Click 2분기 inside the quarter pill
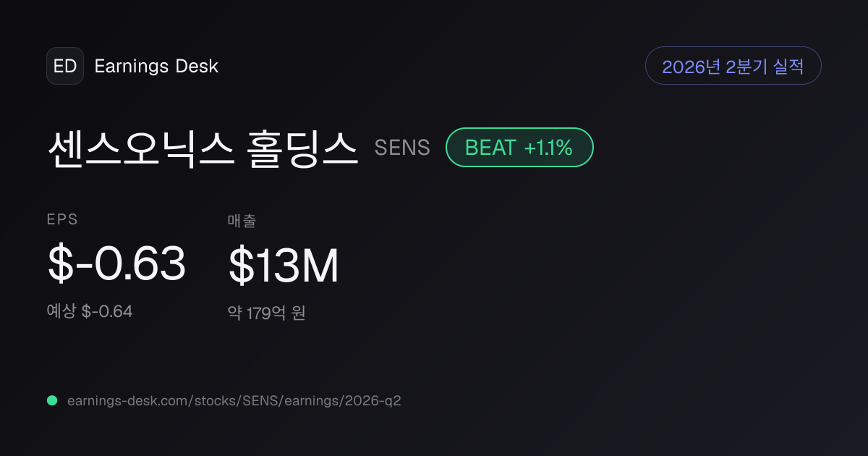The height and width of the screenshot is (456, 868). [746, 67]
